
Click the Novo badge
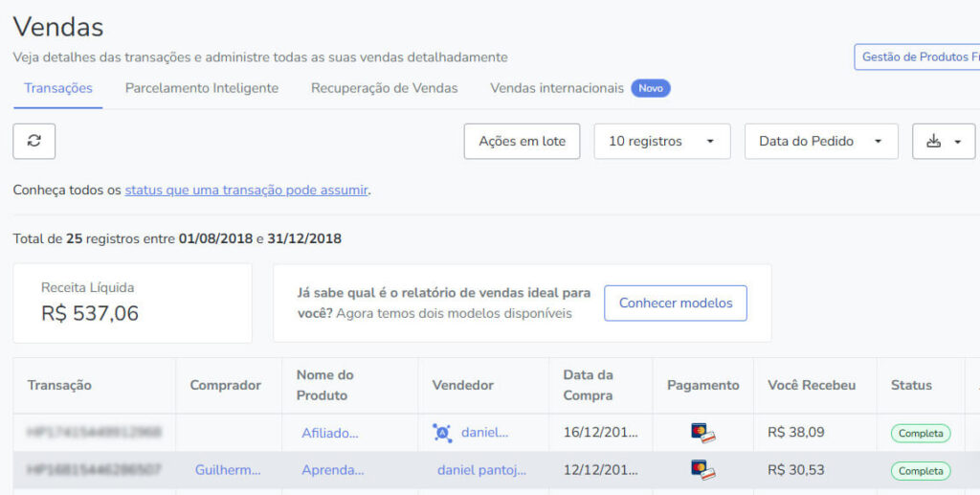point(651,88)
